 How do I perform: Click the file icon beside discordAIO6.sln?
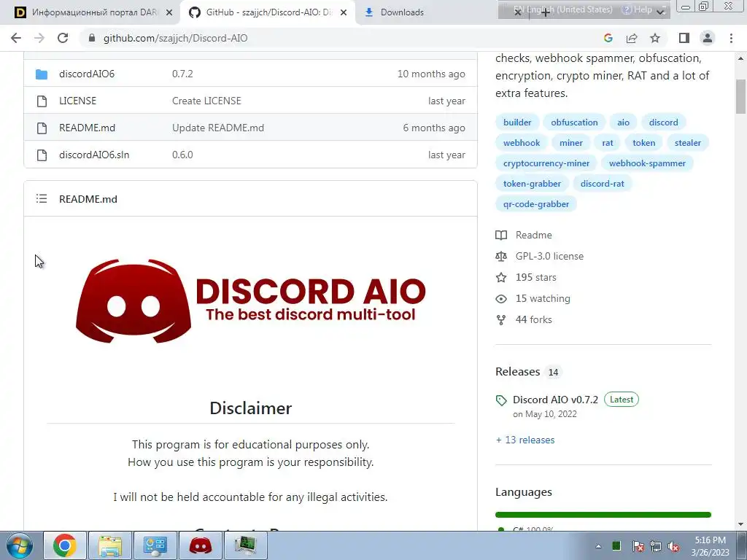(42, 155)
